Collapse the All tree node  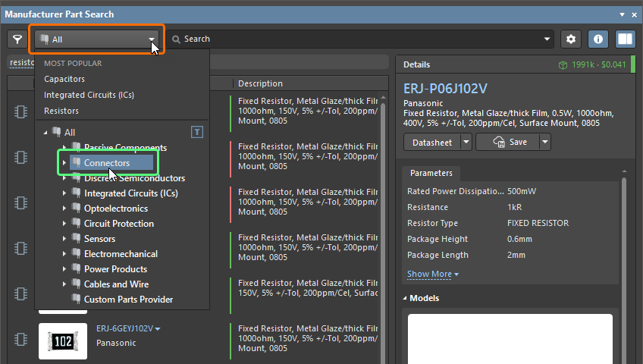(45, 133)
